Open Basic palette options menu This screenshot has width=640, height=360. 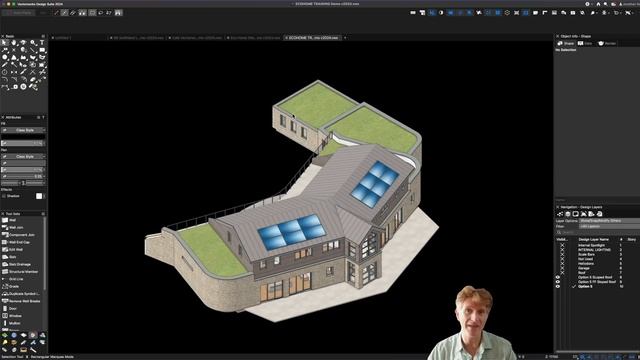pos(43,36)
